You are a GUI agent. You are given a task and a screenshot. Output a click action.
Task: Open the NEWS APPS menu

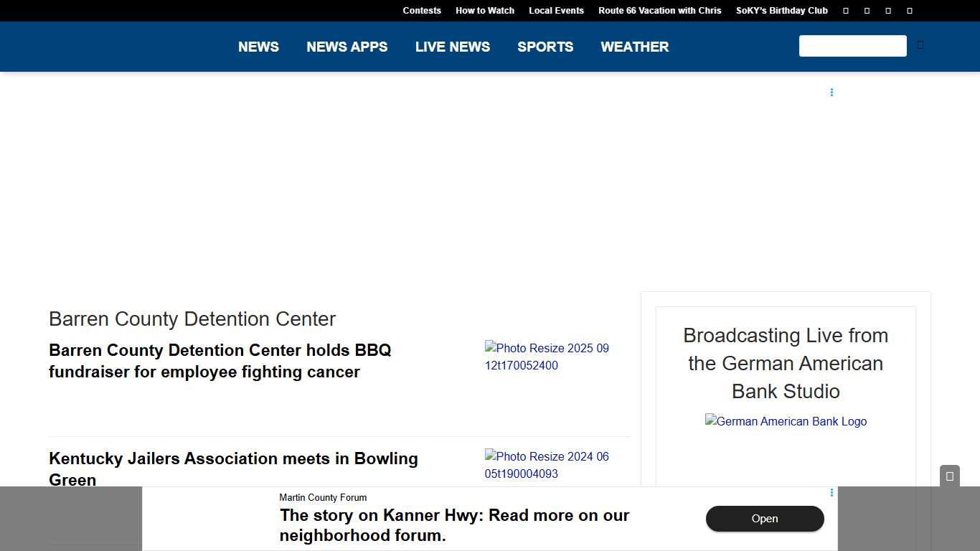click(x=347, y=47)
